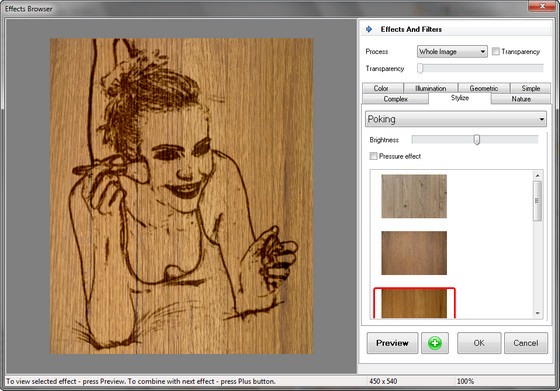Select the medium brown wood texture thumbnail
Screen dimensions: 560x391
coord(414,253)
